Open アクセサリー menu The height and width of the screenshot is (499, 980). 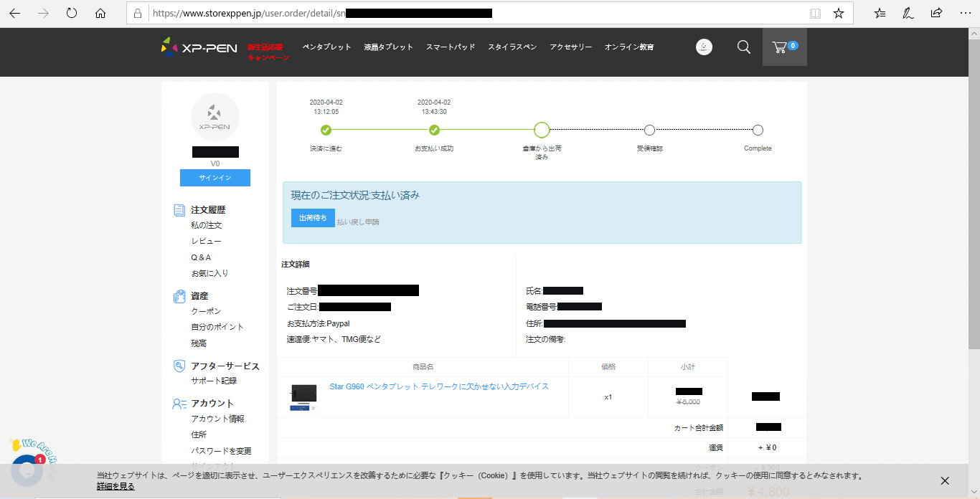point(571,47)
